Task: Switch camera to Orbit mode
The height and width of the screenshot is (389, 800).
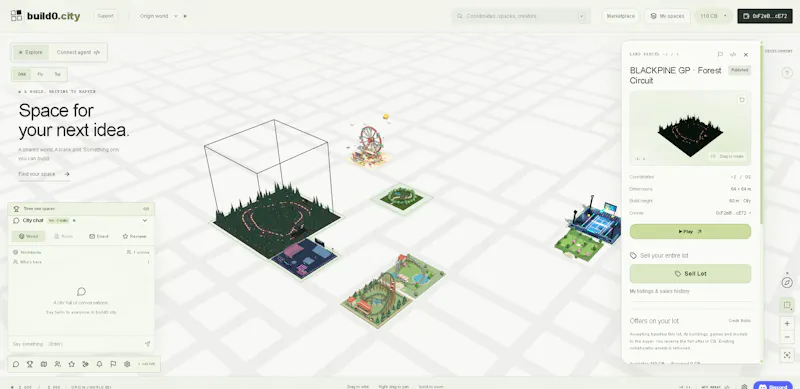Action: coord(21,74)
